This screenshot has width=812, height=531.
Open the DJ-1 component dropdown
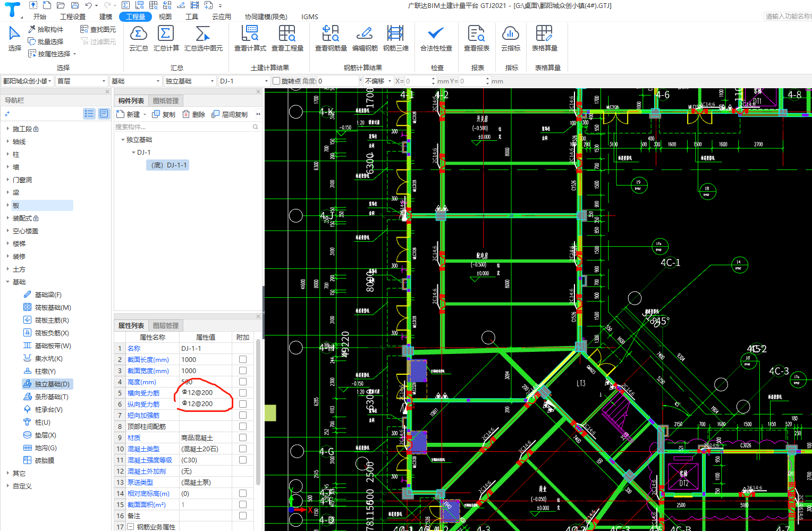click(x=244, y=81)
